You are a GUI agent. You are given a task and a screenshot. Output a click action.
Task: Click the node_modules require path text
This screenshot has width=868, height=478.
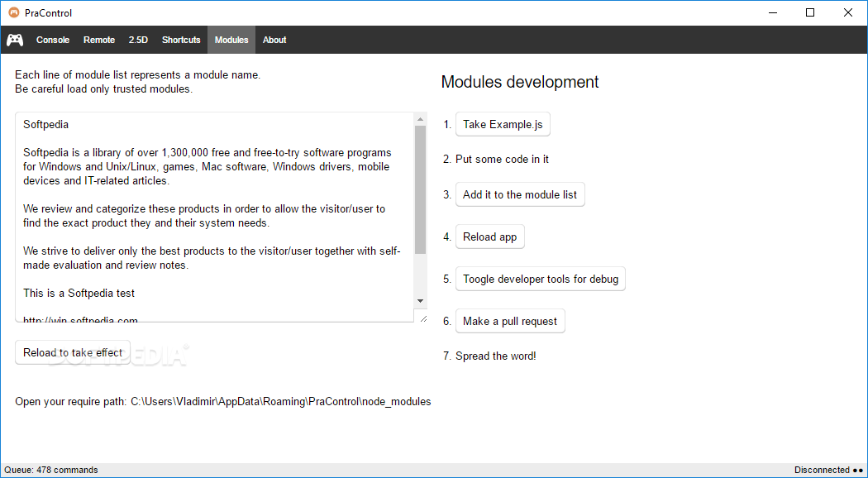[281, 402]
